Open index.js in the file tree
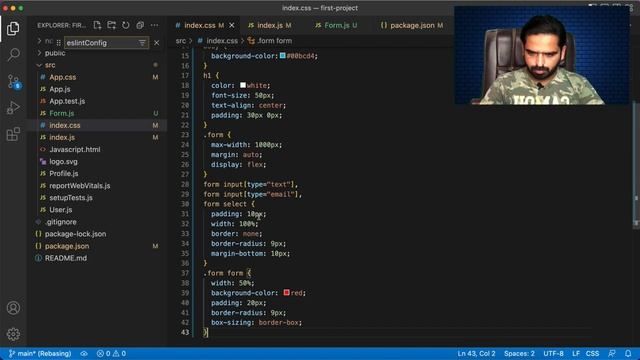The width and height of the screenshot is (640, 360). pos(62,138)
